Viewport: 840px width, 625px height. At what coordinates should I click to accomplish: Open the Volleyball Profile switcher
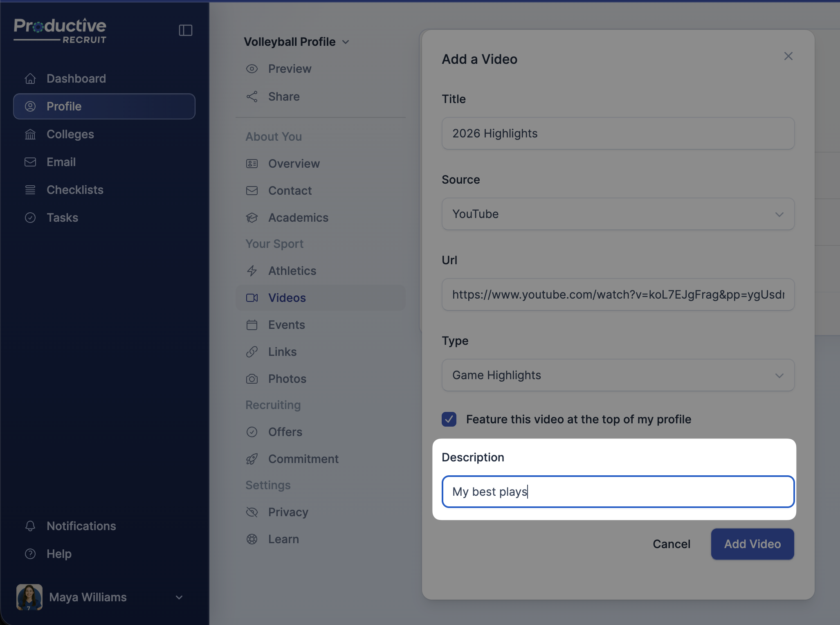pyautogui.click(x=296, y=42)
